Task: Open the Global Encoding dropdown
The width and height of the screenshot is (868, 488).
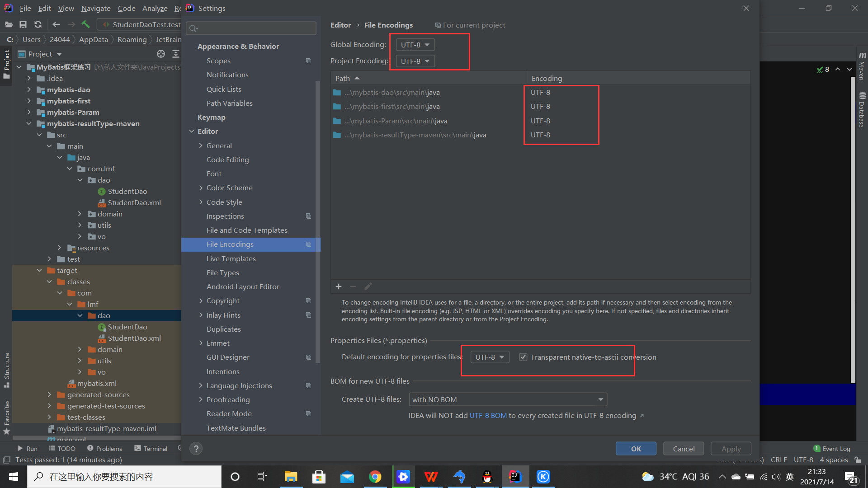Action: pos(415,45)
